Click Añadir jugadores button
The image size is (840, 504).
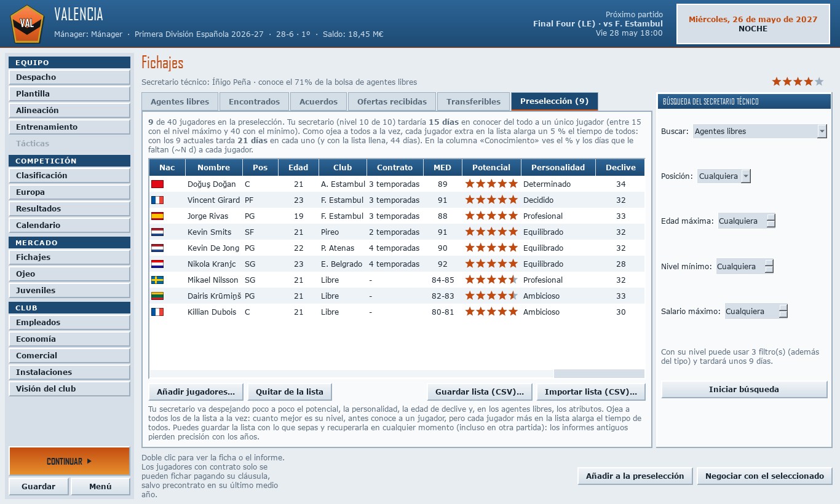196,392
